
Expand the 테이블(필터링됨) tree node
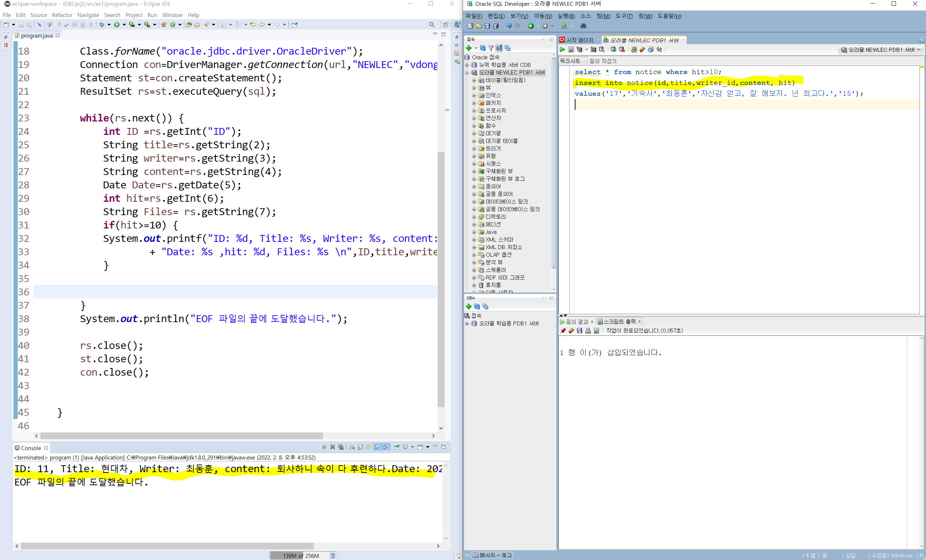(x=474, y=80)
